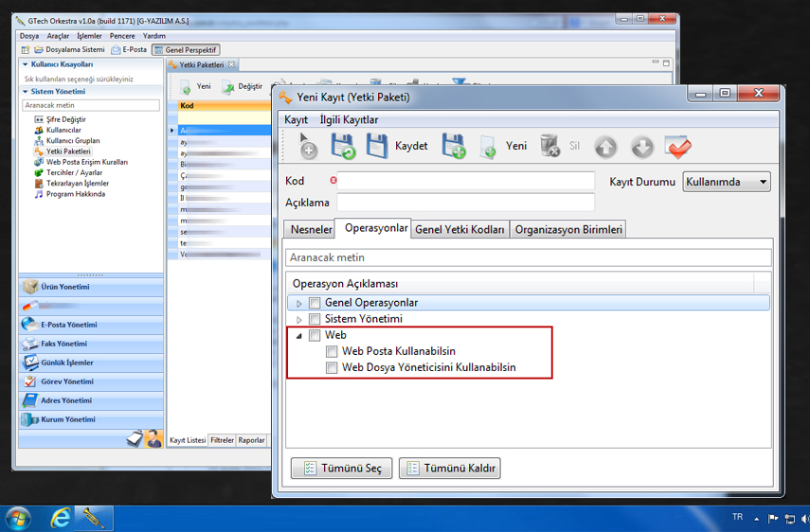The height and width of the screenshot is (532, 810).
Task: Open Kullanıcı Grupları item
Action: tap(67, 141)
